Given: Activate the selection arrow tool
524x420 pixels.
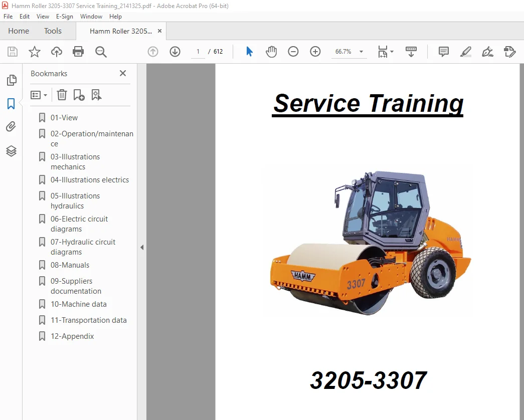Looking at the screenshot, I should click(250, 52).
